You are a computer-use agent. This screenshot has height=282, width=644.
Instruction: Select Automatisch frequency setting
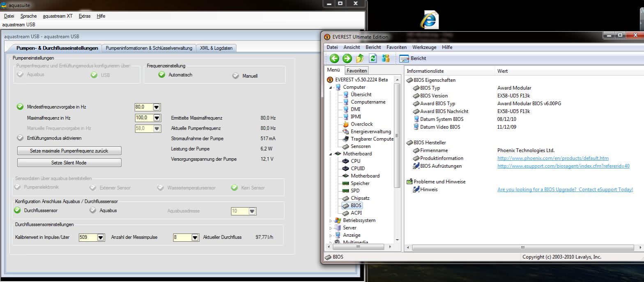(x=162, y=74)
